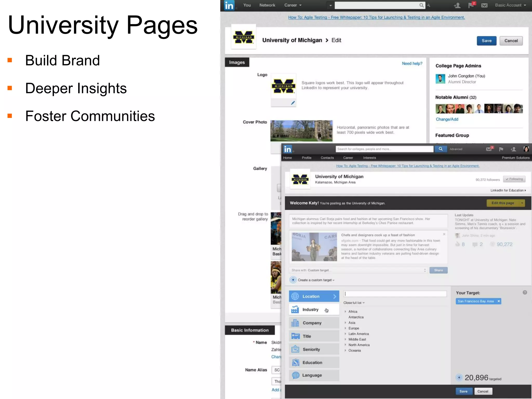
Task: Expand Middle East in location list
Action: (345, 339)
